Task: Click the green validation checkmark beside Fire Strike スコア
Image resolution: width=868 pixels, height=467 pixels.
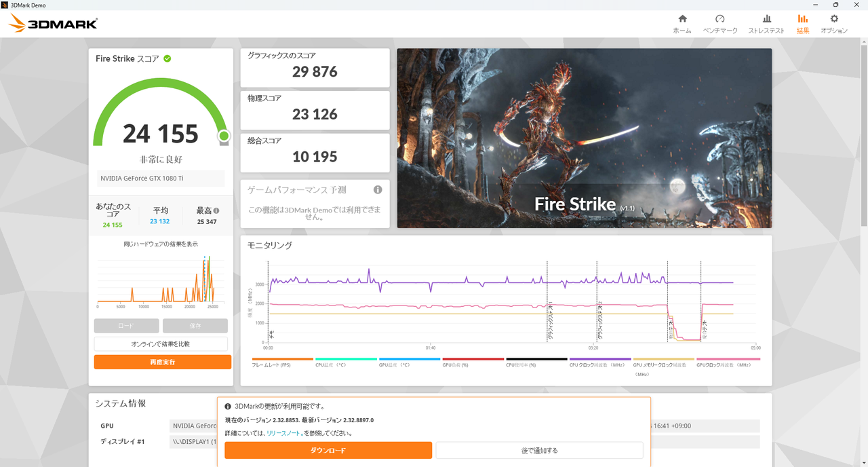Action: (x=167, y=58)
